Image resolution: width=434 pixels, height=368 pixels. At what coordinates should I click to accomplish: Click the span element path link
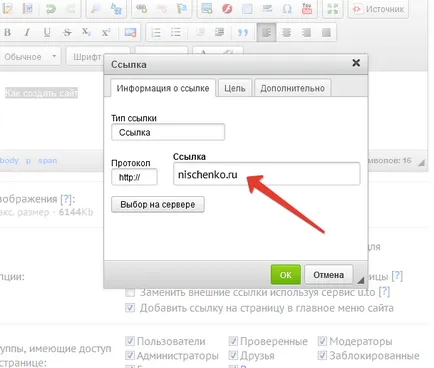(48, 161)
